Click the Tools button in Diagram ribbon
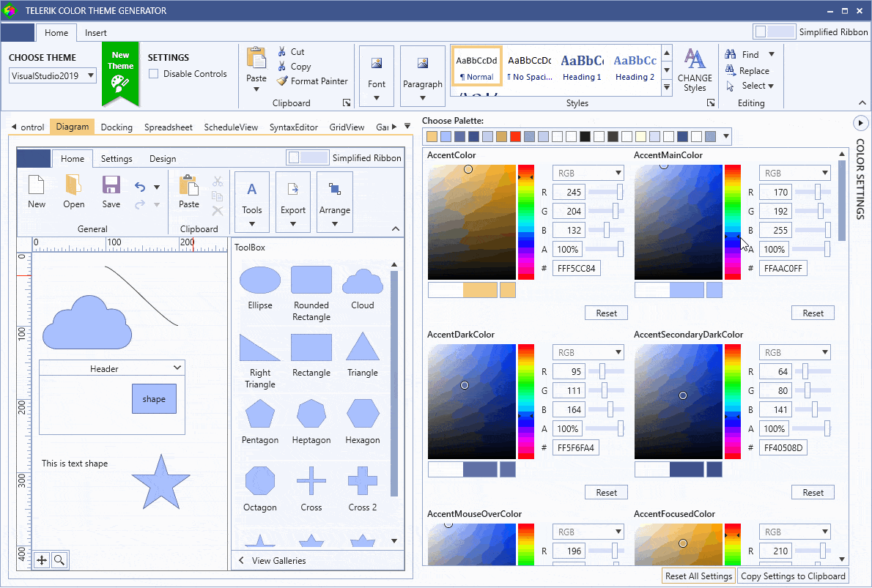 252,202
